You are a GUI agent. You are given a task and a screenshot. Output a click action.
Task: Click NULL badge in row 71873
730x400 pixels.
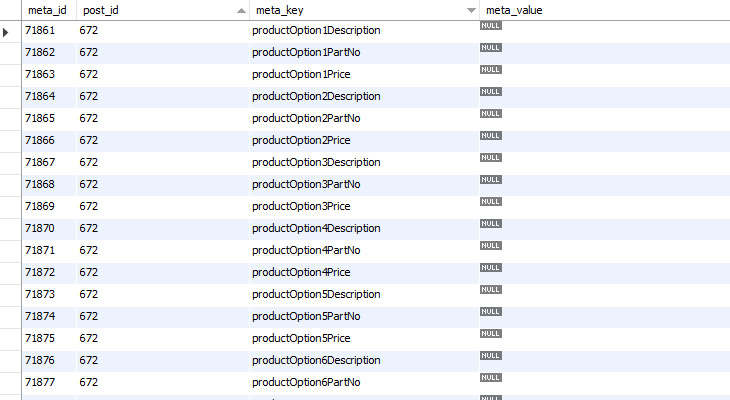click(x=490, y=289)
